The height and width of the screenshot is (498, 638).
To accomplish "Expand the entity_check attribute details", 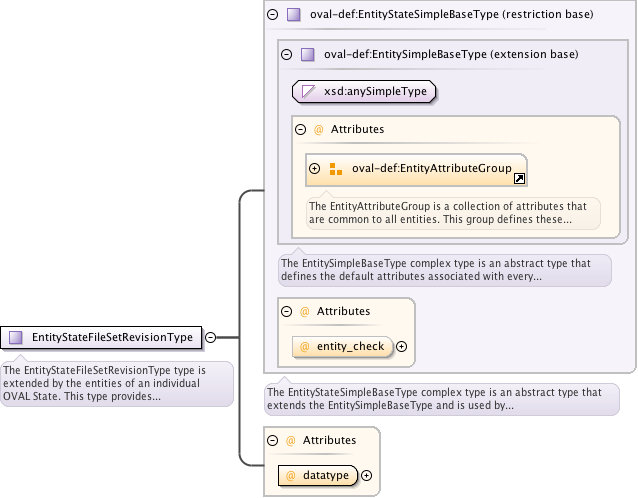I will point(402,347).
